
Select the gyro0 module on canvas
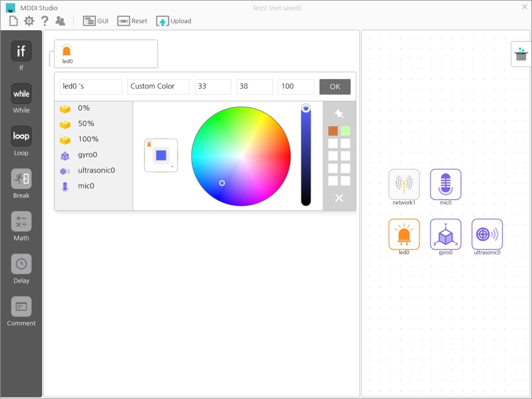click(446, 234)
